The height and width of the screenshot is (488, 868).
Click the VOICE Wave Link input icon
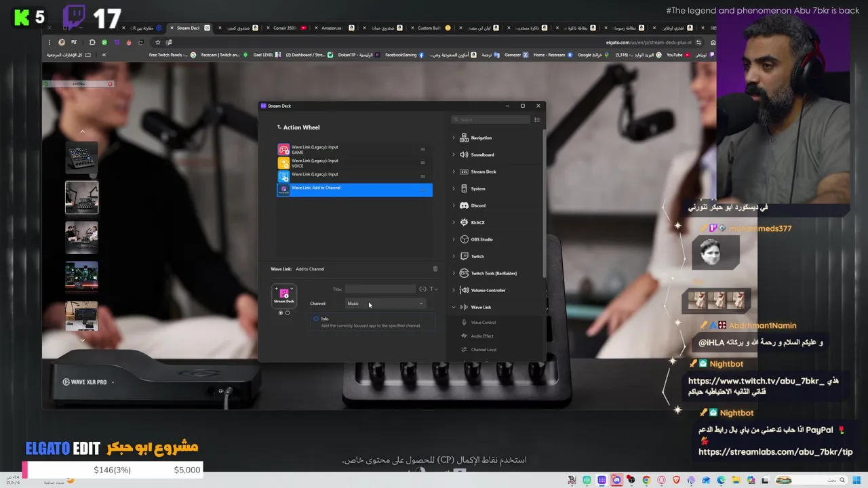[x=283, y=163]
